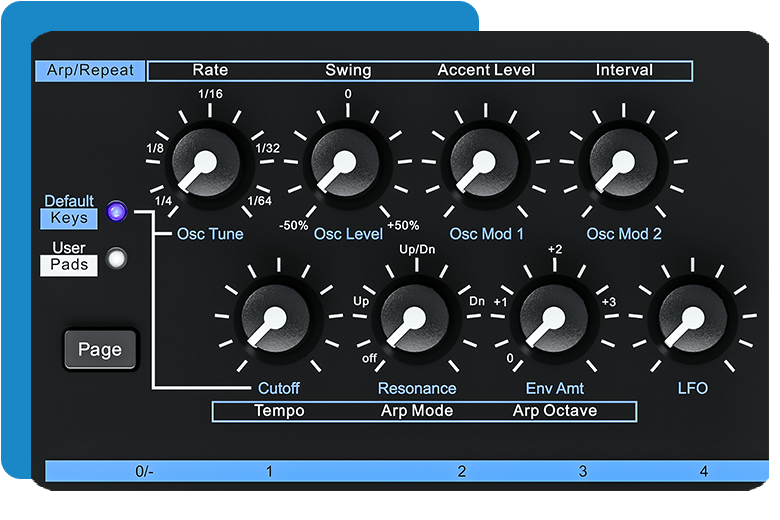Toggle the white User Pads LED
The width and height of the screenshot is (780, 520).
pyautogui.click(x=118, y=258)
